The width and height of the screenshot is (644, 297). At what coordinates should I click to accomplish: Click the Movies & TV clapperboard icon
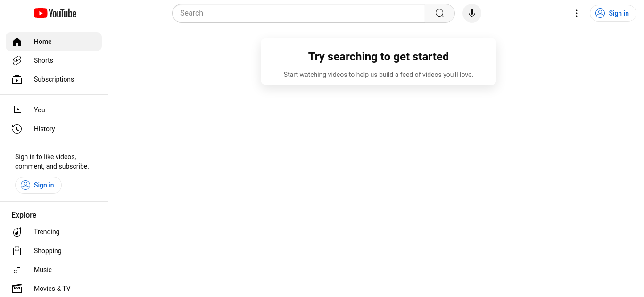pos(17,289)
